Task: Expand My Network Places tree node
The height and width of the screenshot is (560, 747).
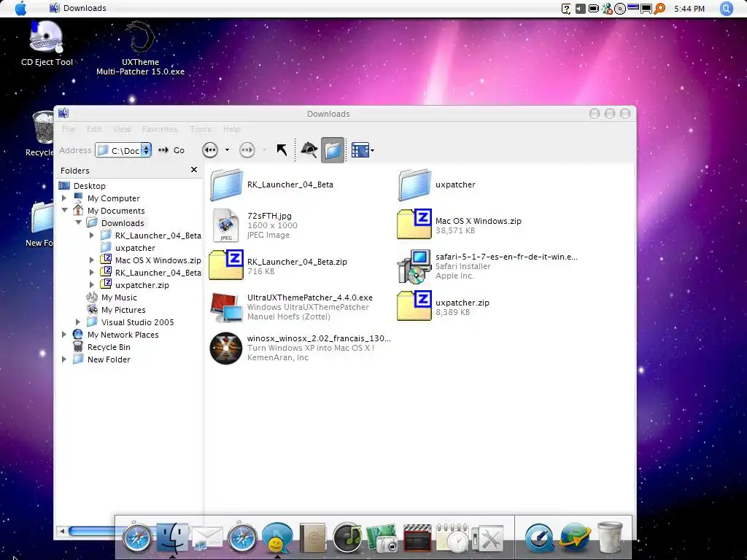Action: 64,334
